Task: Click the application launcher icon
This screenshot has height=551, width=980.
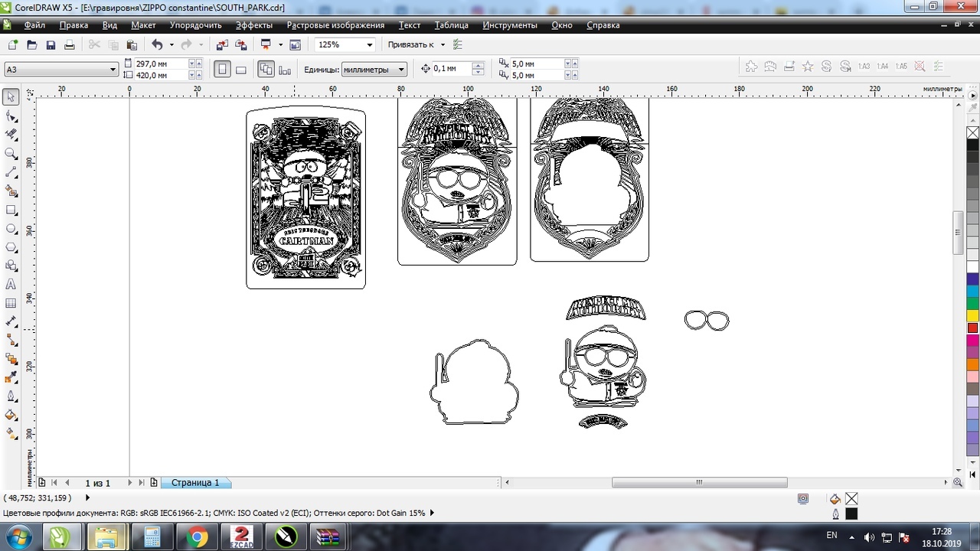Action: (266, 45)
